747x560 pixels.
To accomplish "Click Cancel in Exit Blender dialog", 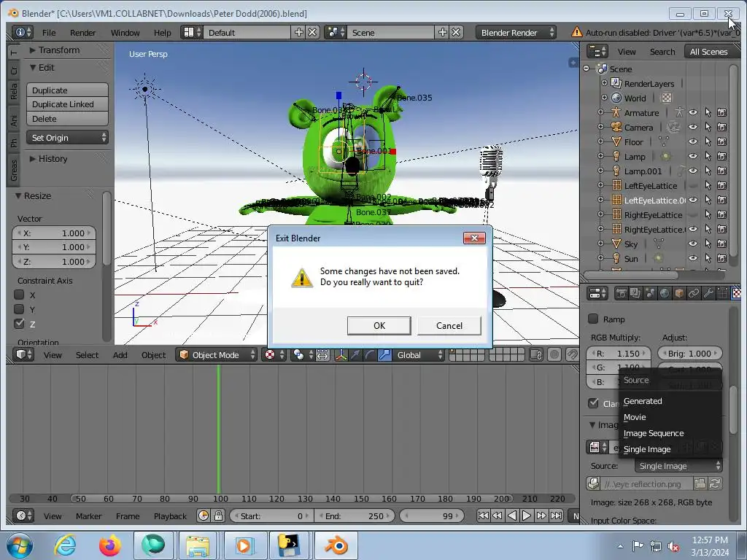I will coord(449,326).
